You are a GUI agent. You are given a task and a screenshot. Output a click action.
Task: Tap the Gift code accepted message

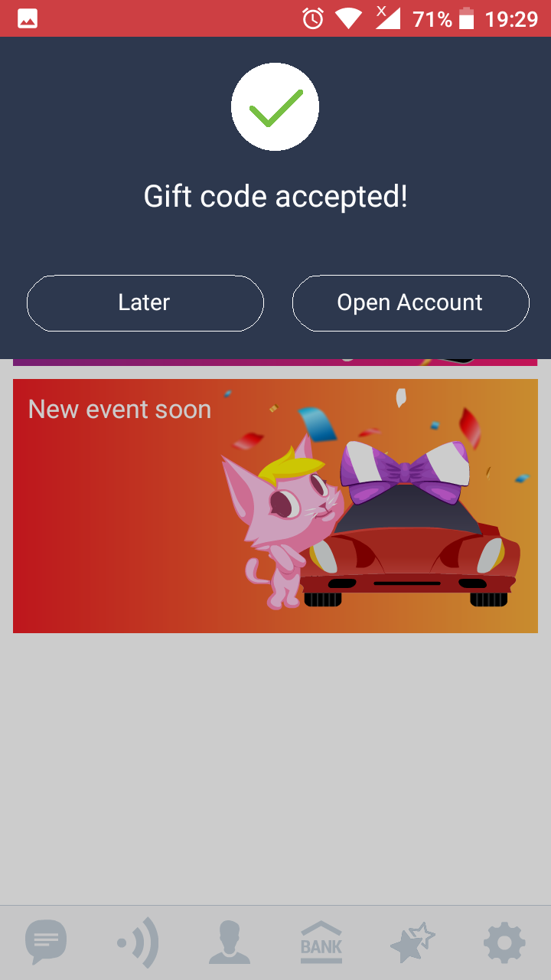click(275, 197)
